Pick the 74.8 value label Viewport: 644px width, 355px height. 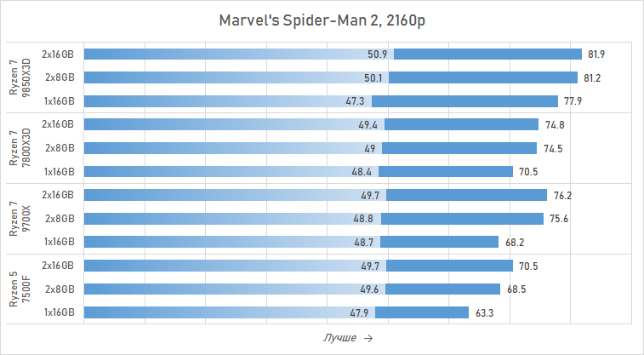(x=556, y=125)
